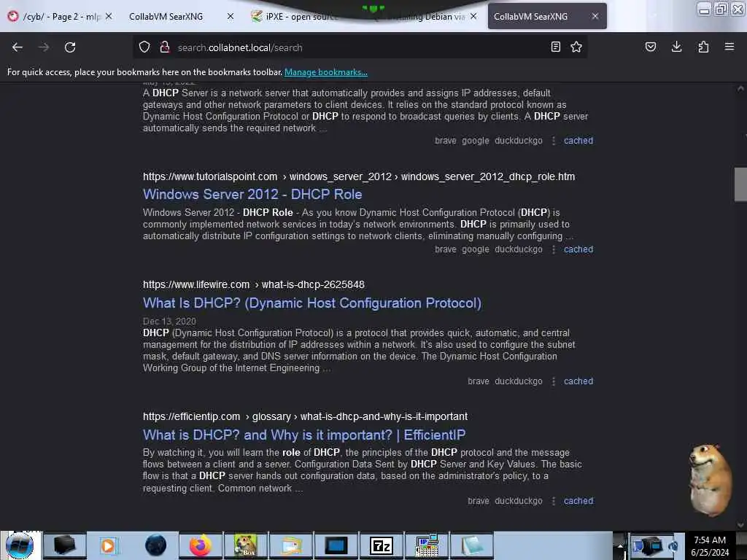Viewport: 747px width, 560px height.
Task: Open the EfficientIP DHCP result
Action: (304, 435)
